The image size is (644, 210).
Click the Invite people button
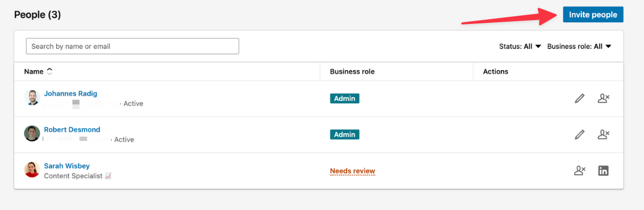click(x=593, y=15)
